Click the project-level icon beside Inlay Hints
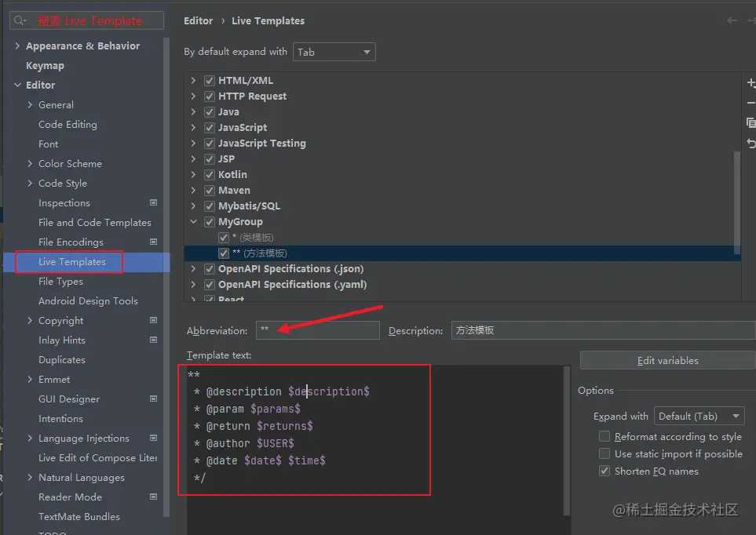Screen dimensions: 756x535 [x=153, y=340]
